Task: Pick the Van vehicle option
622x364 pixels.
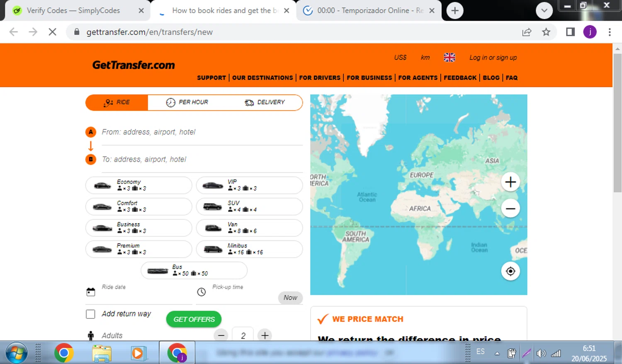Action: [x=249, y=228]
